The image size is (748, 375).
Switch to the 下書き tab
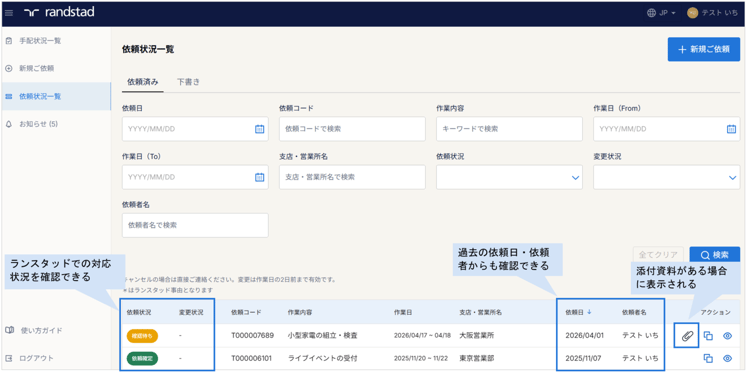188,82
